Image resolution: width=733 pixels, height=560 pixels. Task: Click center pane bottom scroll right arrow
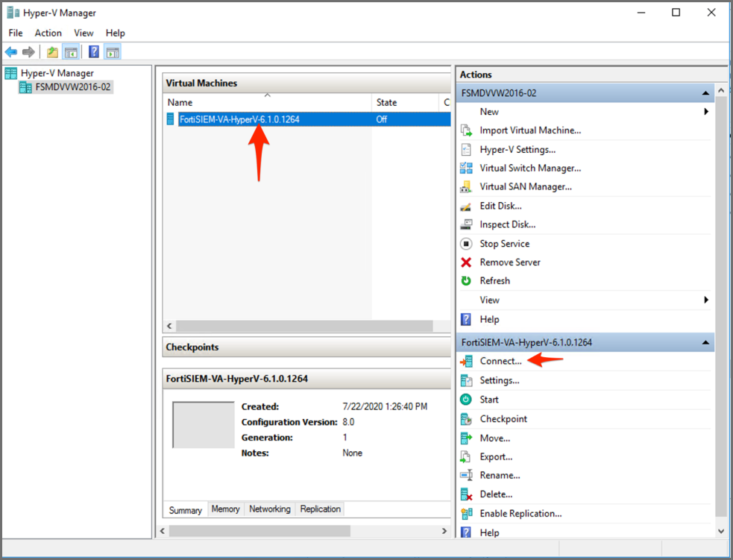[444, 531]
